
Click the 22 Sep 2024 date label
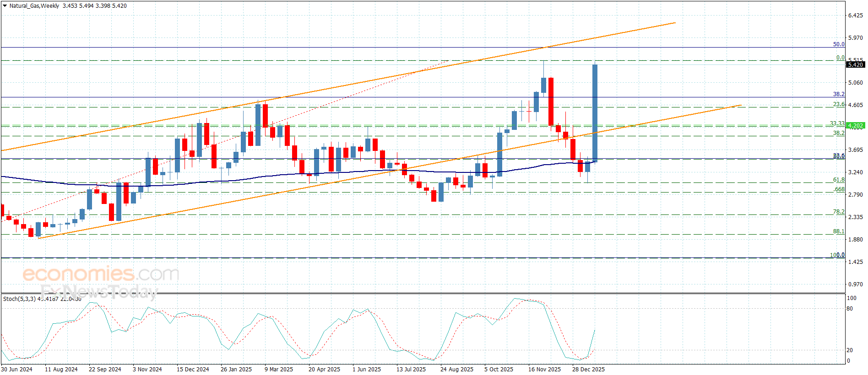[x=105, y=370]
